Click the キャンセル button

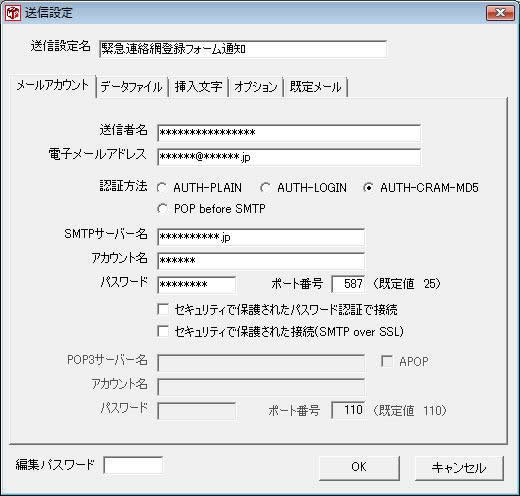pyautogui.click(x=459, y=468)
